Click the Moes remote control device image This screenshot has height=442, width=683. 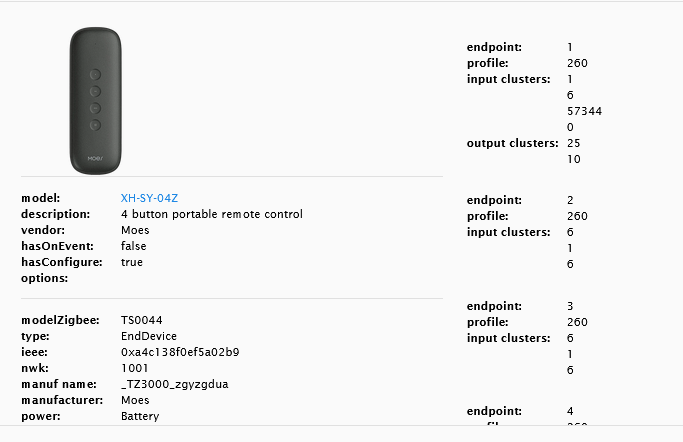point(93,100)
